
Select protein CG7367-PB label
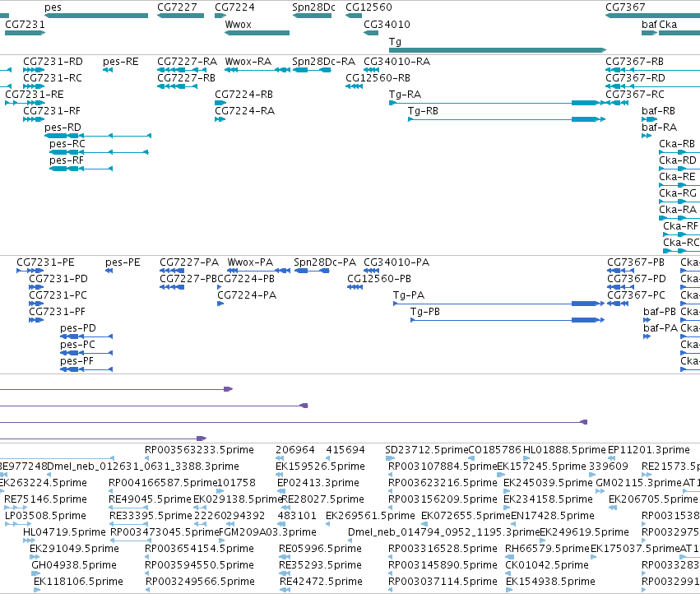(636, 262)
